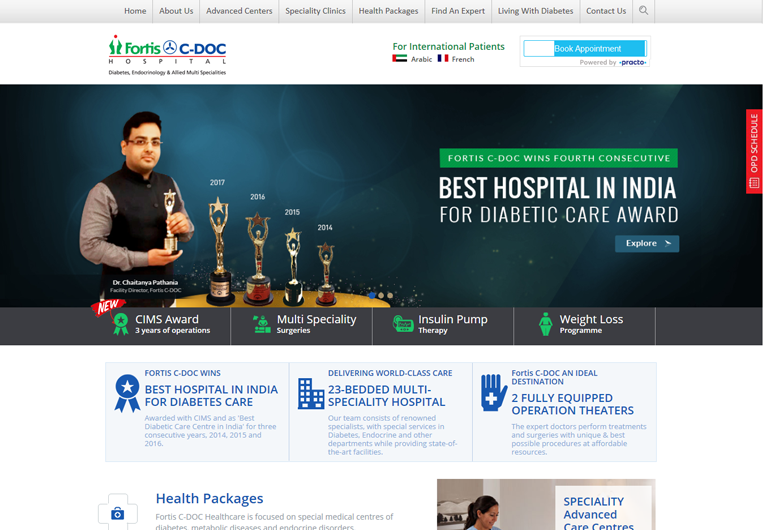Click the blue hospital building icon
Image resolution: width=770 pixels, height=530 pixels.
tap(311, 393)
